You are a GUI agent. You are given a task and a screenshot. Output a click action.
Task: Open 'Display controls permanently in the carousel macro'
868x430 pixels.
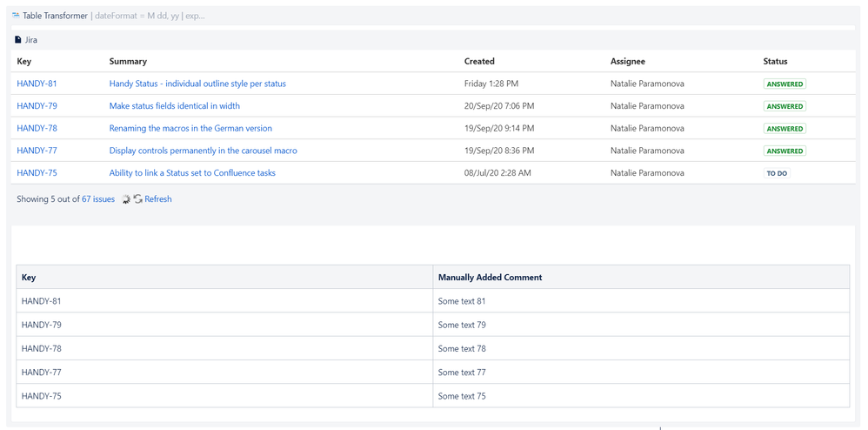tap(203, 151)
